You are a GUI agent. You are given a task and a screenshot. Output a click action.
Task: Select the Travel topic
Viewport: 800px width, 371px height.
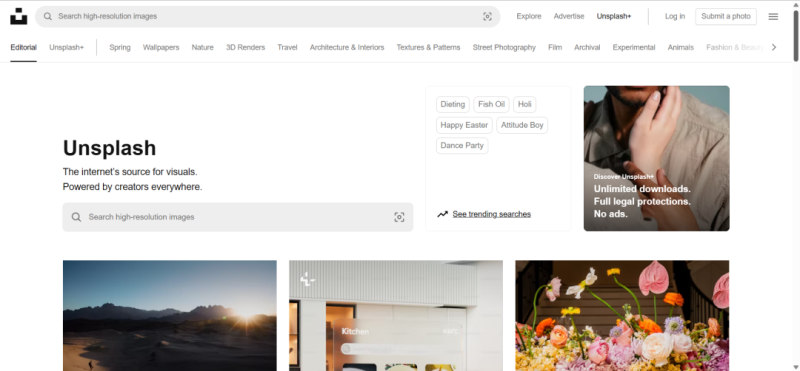pos(287,47)
